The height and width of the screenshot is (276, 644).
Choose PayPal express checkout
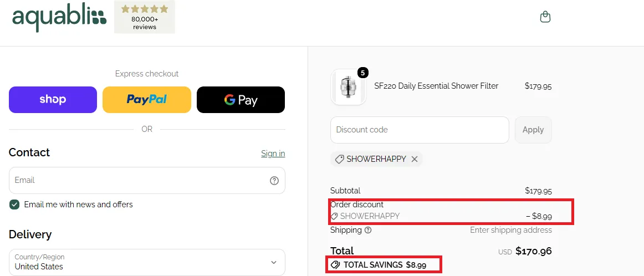coord(147,99)
